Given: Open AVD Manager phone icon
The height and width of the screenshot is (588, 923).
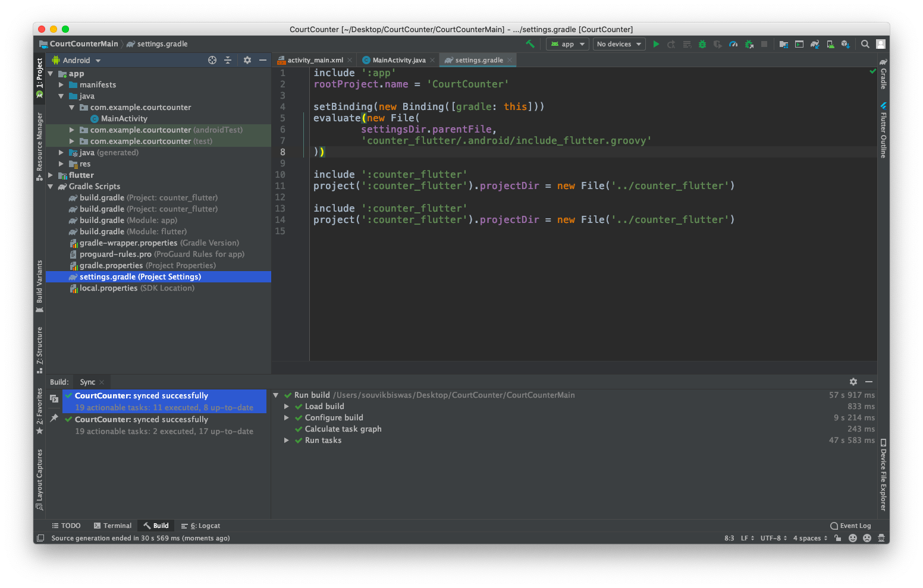Looking at the screenshot, I should point(830,44).
